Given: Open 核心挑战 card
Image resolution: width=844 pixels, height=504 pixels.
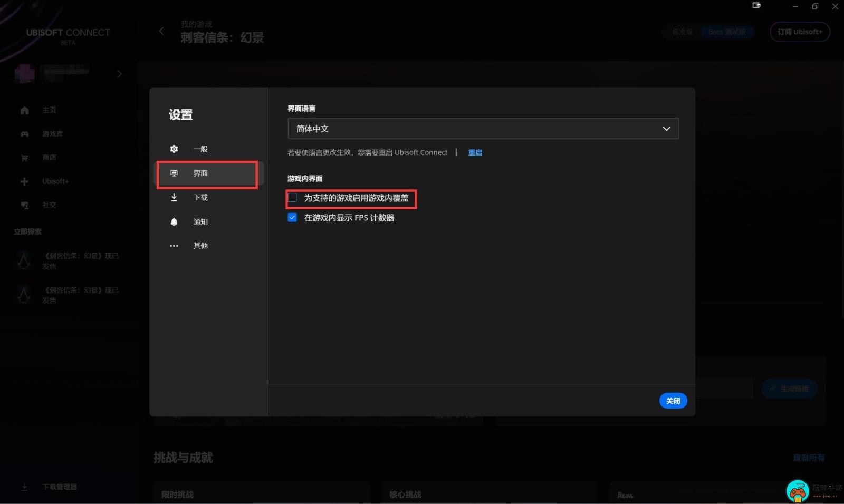Looking at the screenshot, I should [x=490, y=492].
